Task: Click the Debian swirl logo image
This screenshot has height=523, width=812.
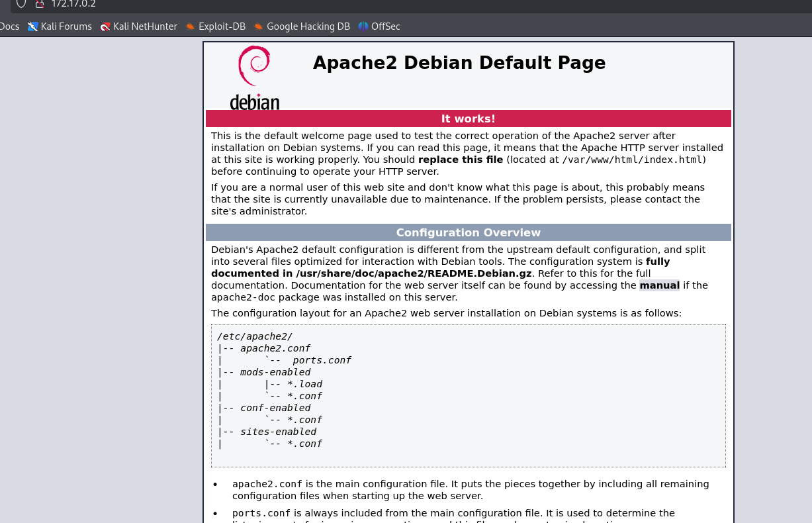Action: click(255, 77)
